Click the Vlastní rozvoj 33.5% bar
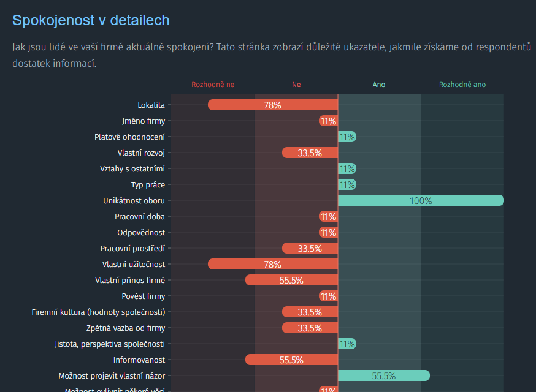The height and width of the screenshot is (392, 536). click(x=310, y=153)
